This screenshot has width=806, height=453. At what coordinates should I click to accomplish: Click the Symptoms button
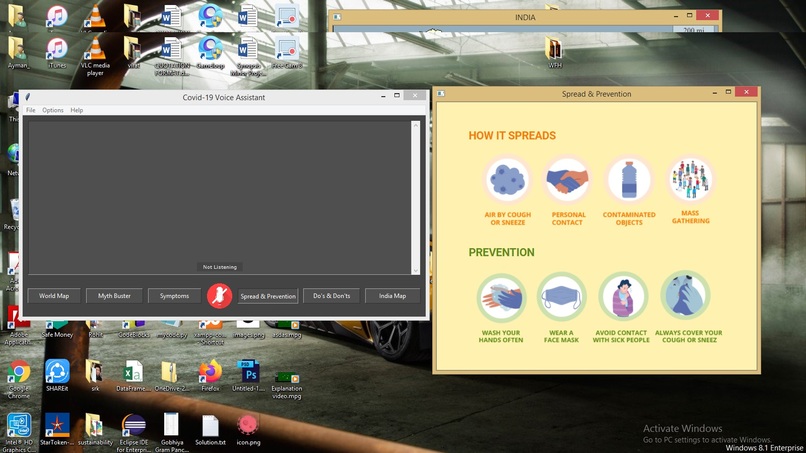point(174,296)
